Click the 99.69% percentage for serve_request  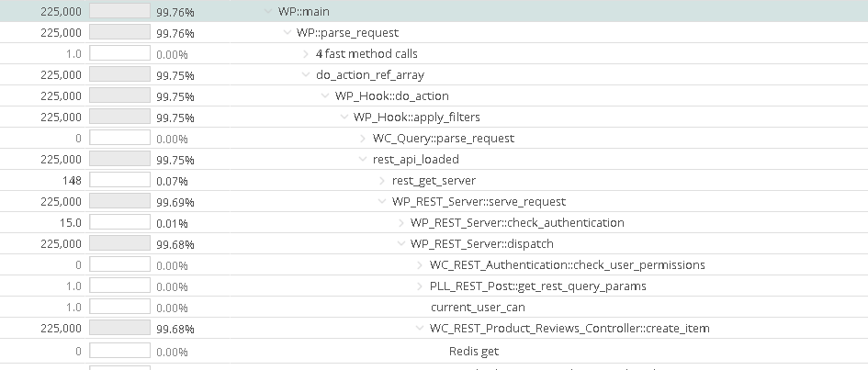click(175, 202)
